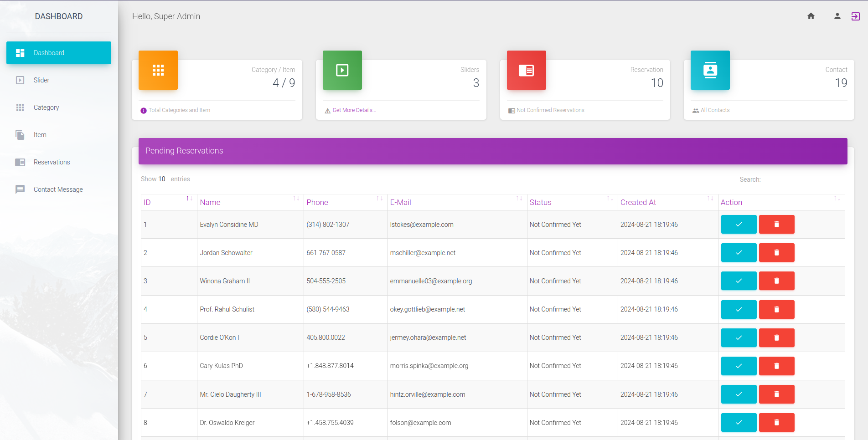Click the Total Categories and Item text

coord(179,110)
